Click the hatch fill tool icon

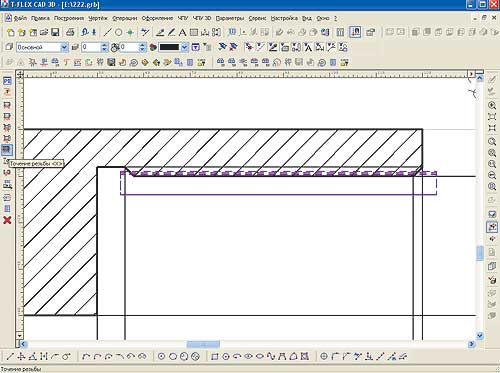click(x=194, y=32)
